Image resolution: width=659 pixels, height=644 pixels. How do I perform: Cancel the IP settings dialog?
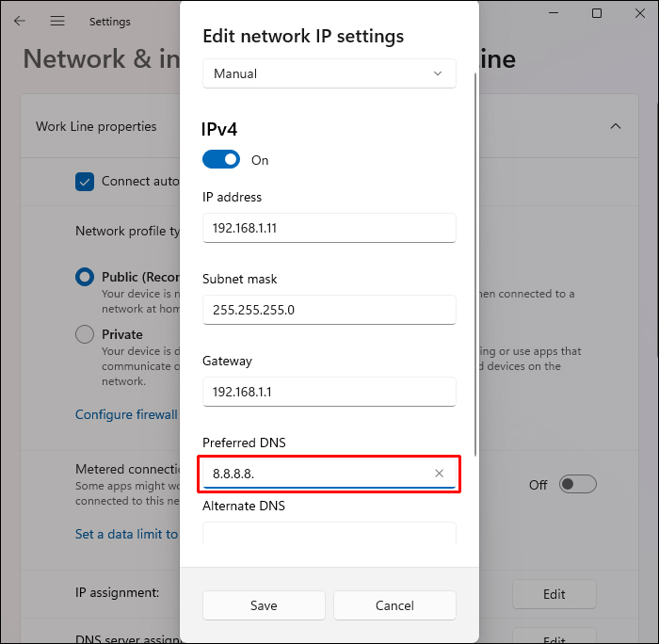(394, 605)
